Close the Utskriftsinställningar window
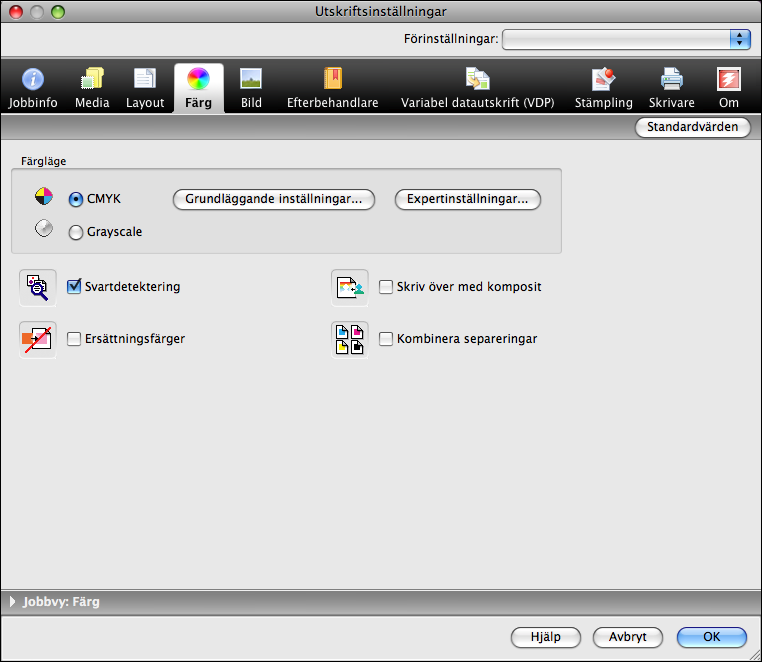 pos(16,12)
